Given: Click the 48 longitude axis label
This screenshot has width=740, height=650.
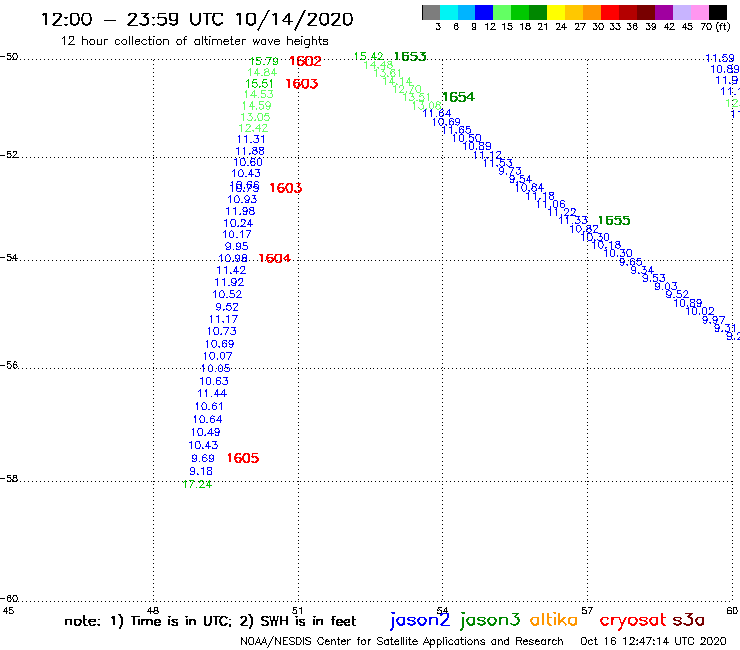Looking at the screenshot, I should coord(153,610).
